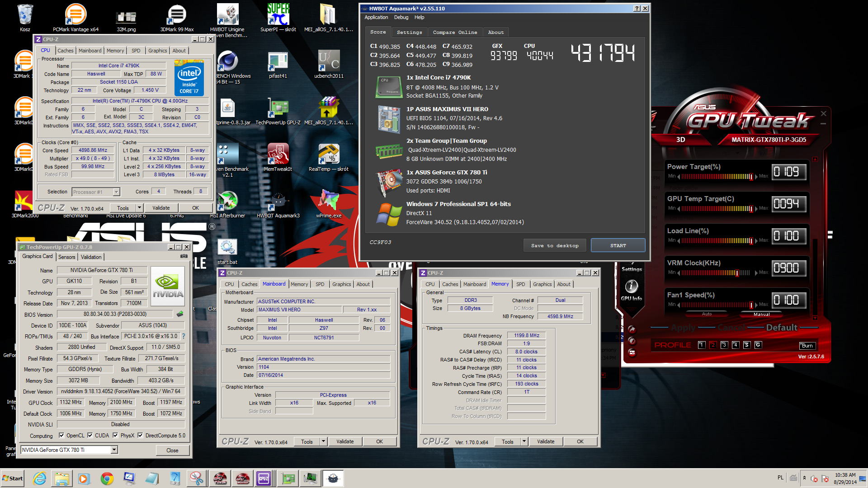The image size is (868, 488).
Task: Expand the NVIDIA GeForce GTX 780 Ti dropdown
Action: click(114, 450)
